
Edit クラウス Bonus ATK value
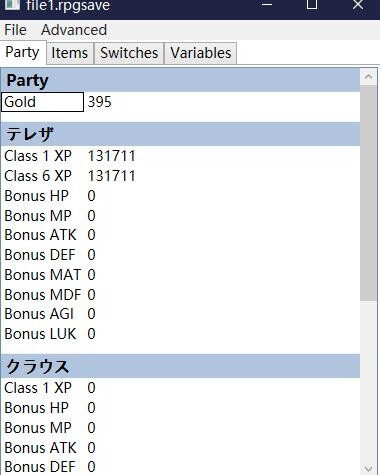pos(92,448)
